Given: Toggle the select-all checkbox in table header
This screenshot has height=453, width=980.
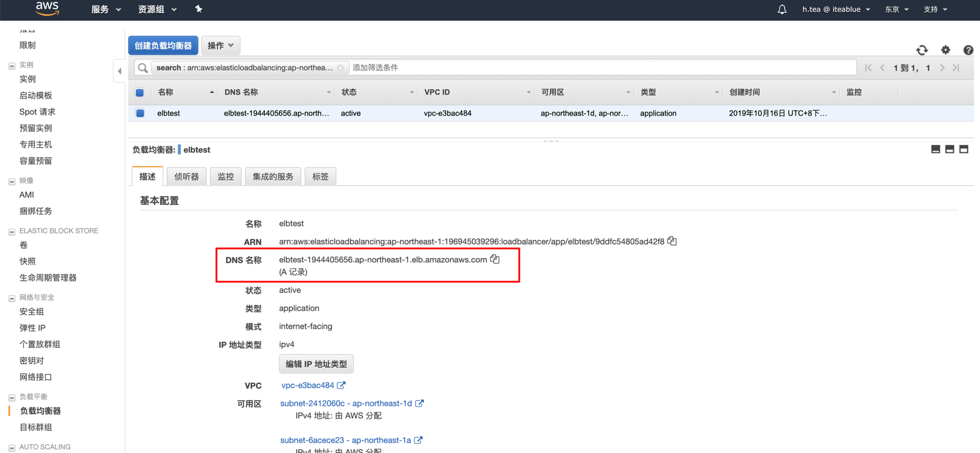Looking at the screenshot, I should pyautogui.click(x=139, y=92).
